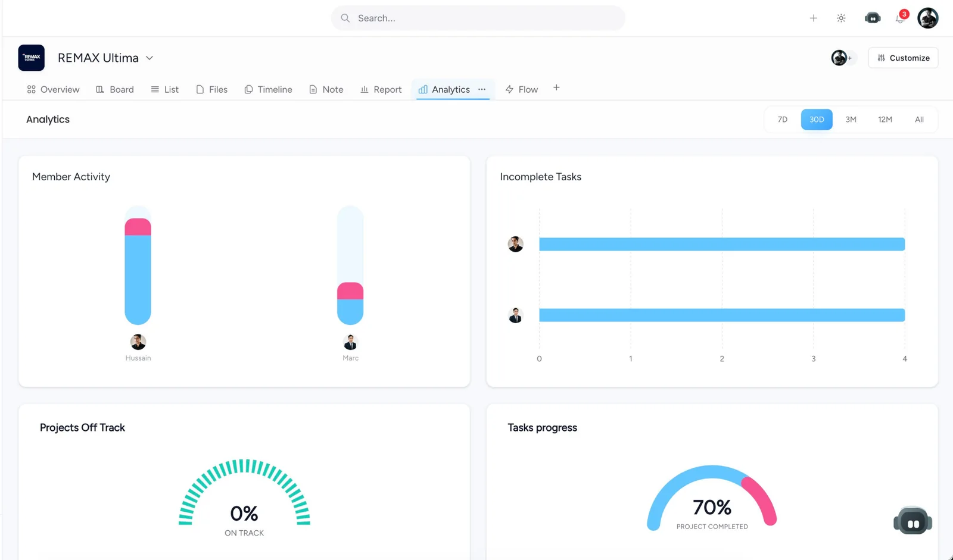This screenshot has height=560, width=953.
Task: Click the first member avatar in Incomplete Tasks
Action: click(516, 244)
